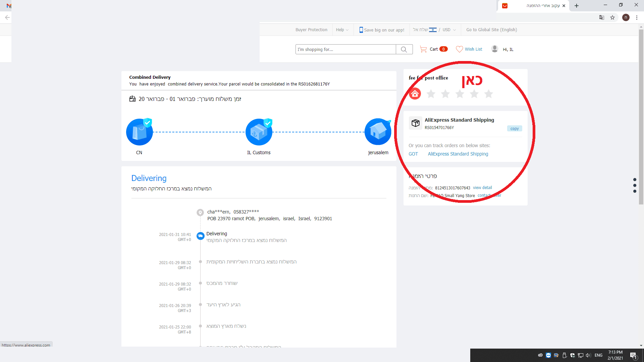Expand the USD currency dropdown
Image resolution: width=644 pixels, height=362 pixels.
(449, 30)
